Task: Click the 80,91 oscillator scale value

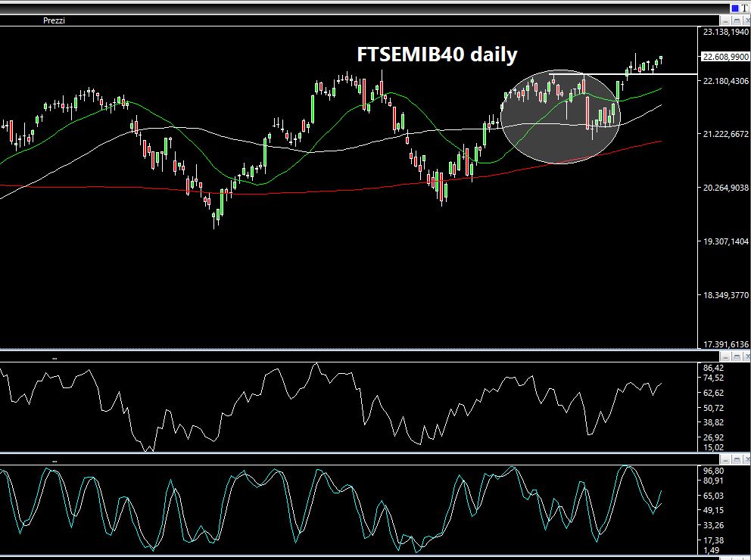Action: 714,481
